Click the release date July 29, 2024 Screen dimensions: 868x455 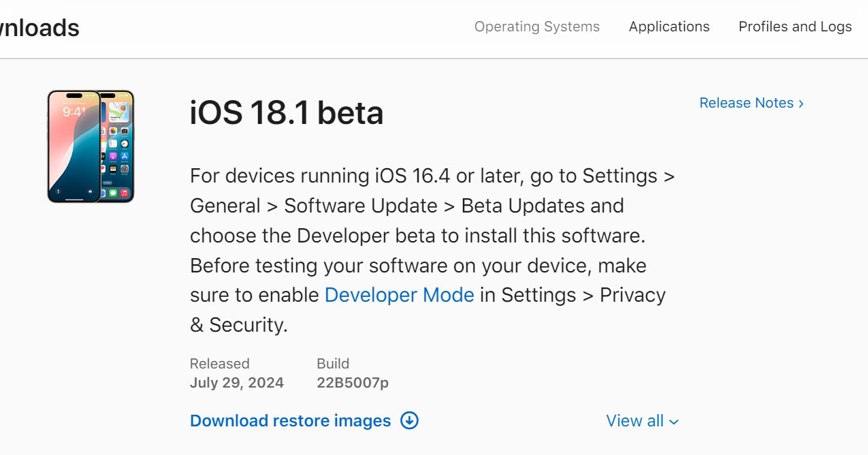236,383
